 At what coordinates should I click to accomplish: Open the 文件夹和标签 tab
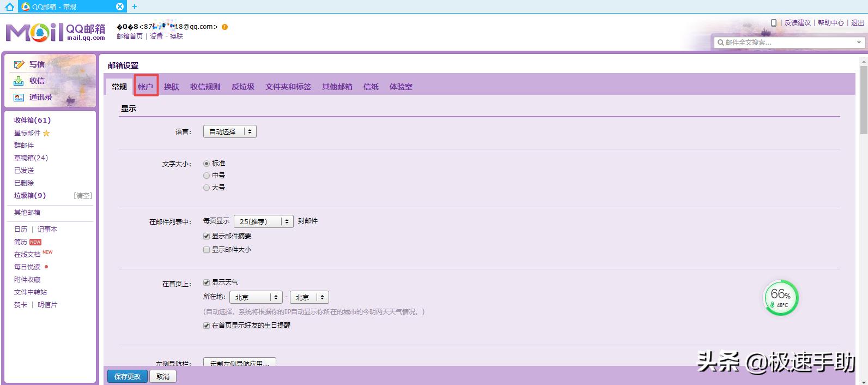[288, 87]
